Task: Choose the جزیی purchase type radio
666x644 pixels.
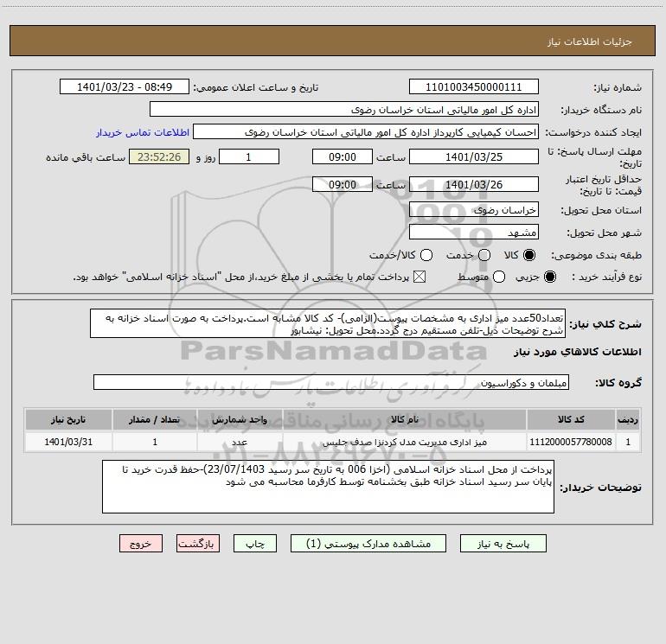Action: tap(550, 277)
